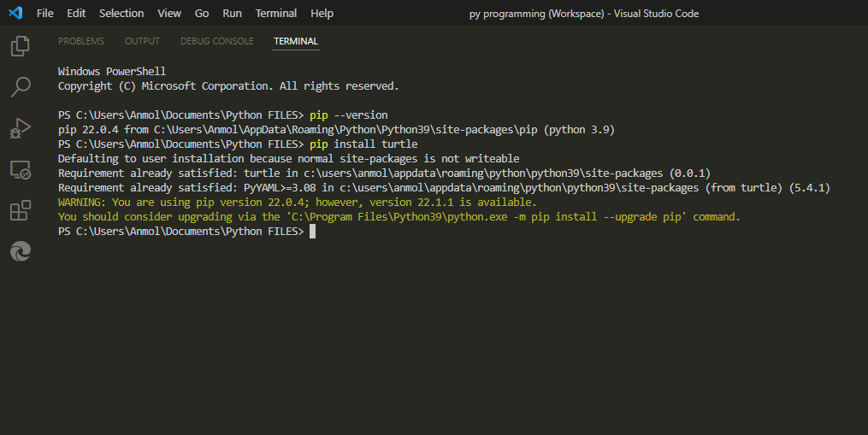Switch to the Debug Console tab
Viewport: 868px width, 435px height.
(x=216, y=41)
